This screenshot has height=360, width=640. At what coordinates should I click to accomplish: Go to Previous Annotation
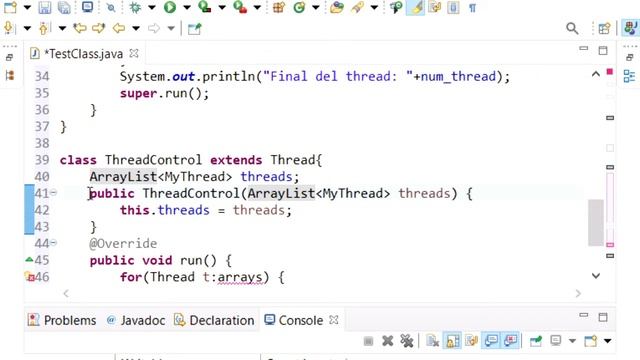(x=43, y=28)
